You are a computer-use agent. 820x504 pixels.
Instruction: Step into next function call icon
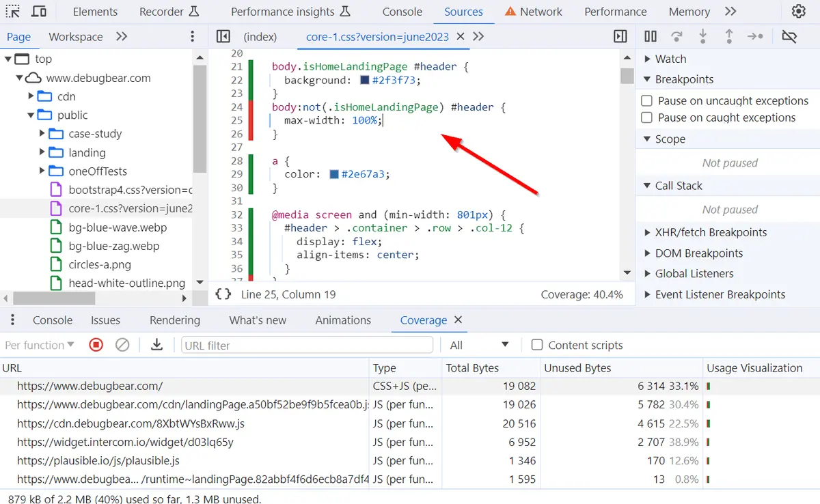(x=702, y=37)
